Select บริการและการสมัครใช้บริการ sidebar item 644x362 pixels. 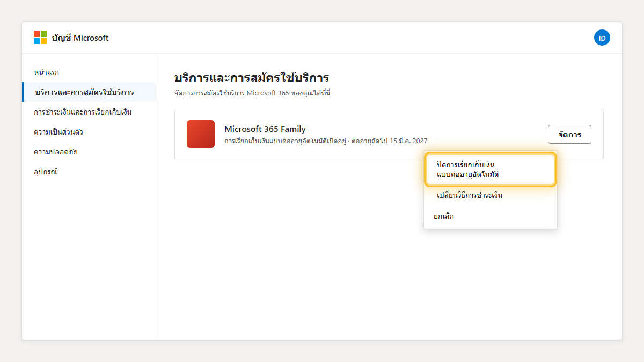click(x=89, y=92)
